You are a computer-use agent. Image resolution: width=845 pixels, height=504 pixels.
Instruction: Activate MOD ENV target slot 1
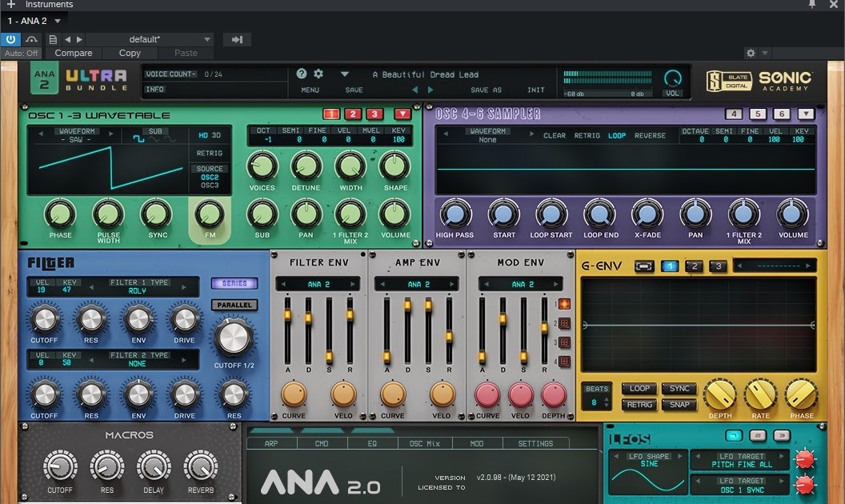564,304
